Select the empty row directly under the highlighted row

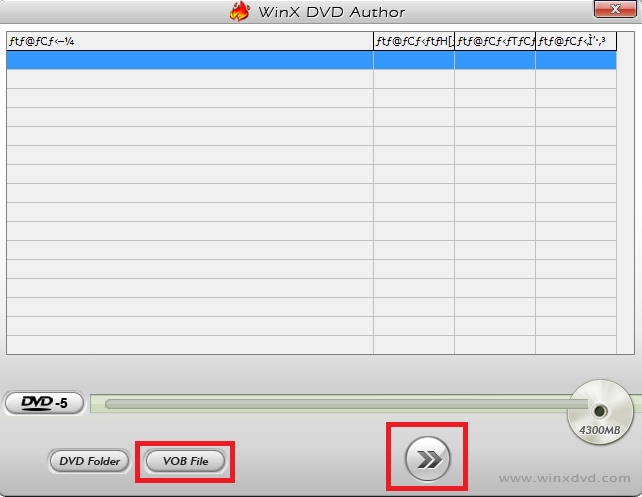click(x=312, y=79)
